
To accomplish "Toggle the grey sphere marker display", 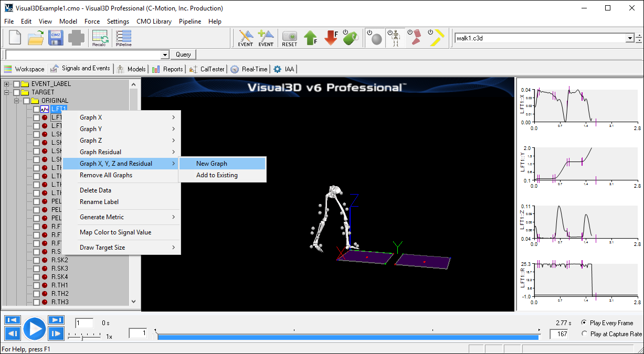I will coord(374,38).
